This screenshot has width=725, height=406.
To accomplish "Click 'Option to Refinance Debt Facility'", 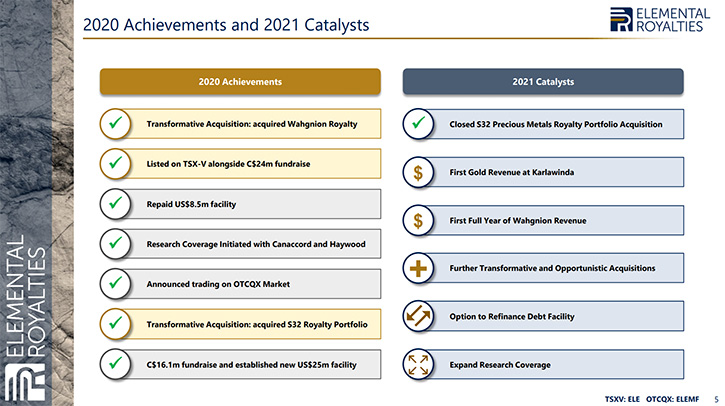I will (512, 316).
